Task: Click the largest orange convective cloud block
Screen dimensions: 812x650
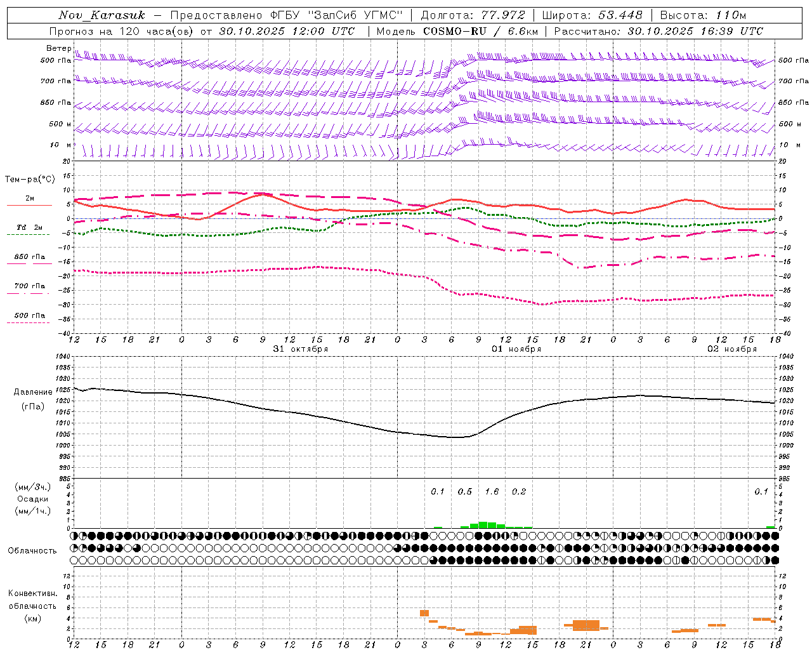Action: 586,625
